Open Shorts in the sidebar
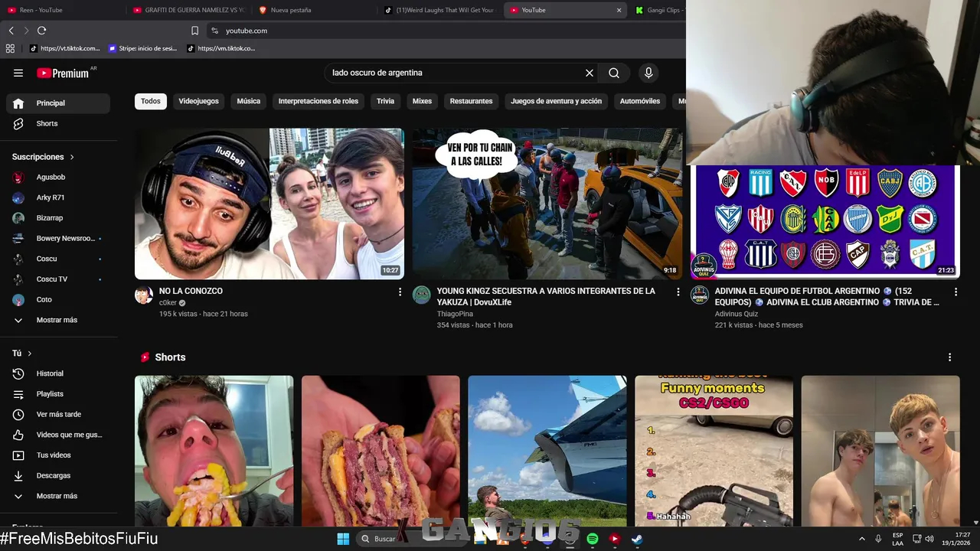980x551 pixels. coord(58,123)
